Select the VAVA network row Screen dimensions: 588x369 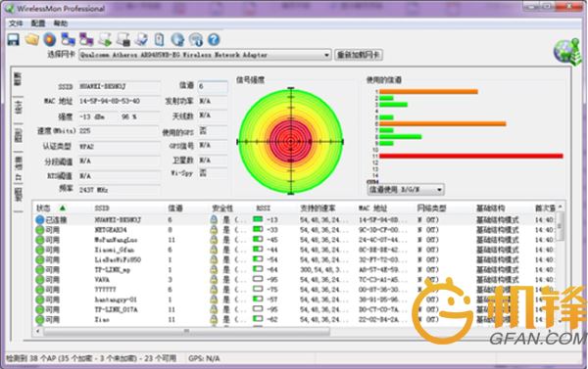click(x=294, y=280)
